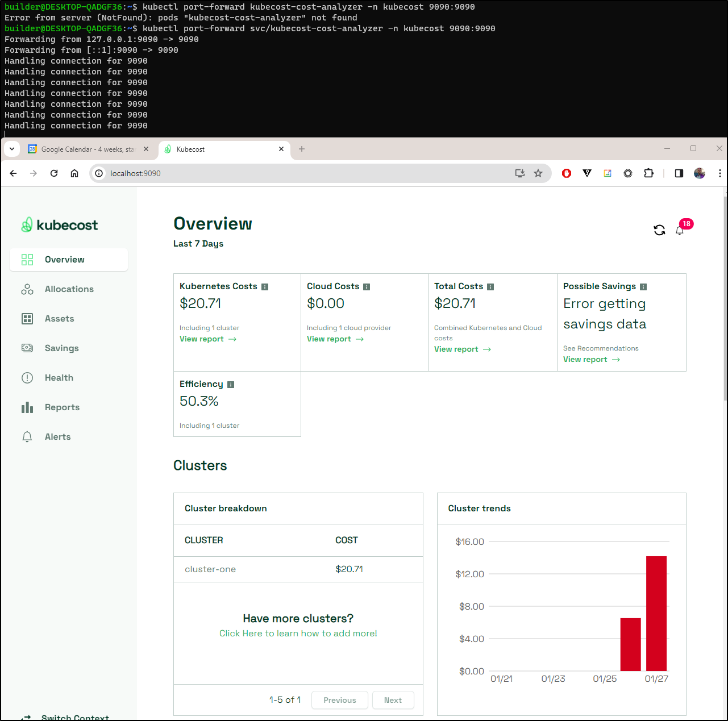Click the $0.00 Cloud Costs value
The height and width of the screenshot is (721, 728).
pyautogui.click(x=326, y=303)
